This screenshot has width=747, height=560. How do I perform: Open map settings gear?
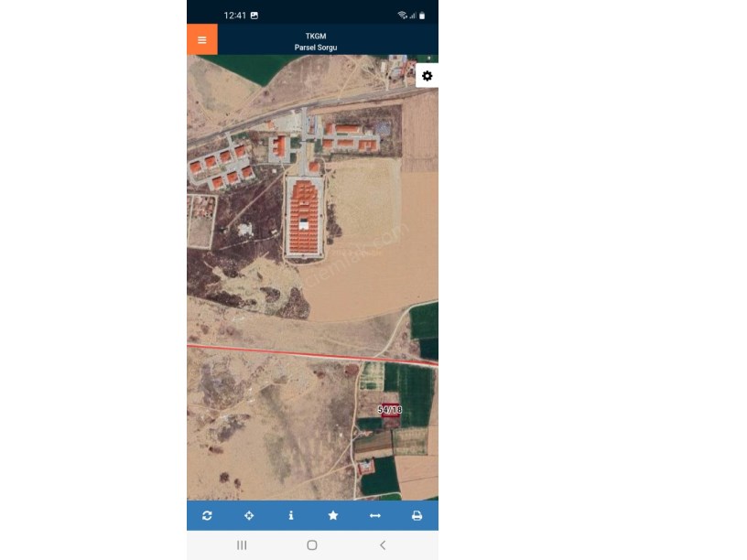428,76
